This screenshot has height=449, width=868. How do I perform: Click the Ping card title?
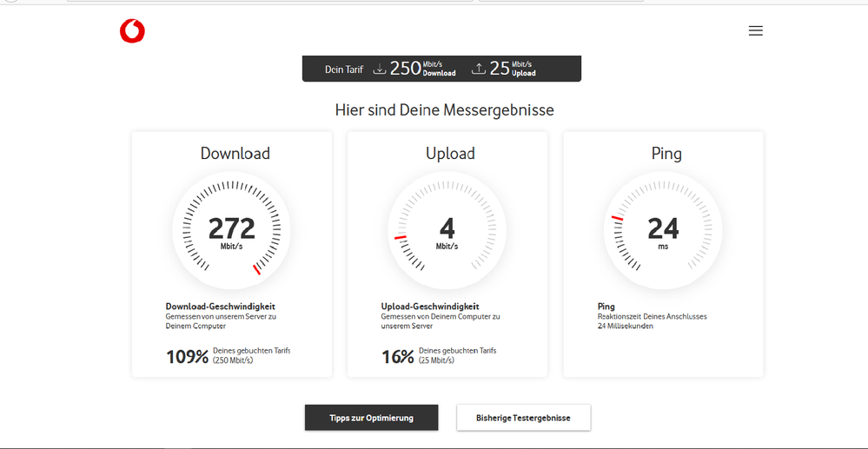[666, 154]
